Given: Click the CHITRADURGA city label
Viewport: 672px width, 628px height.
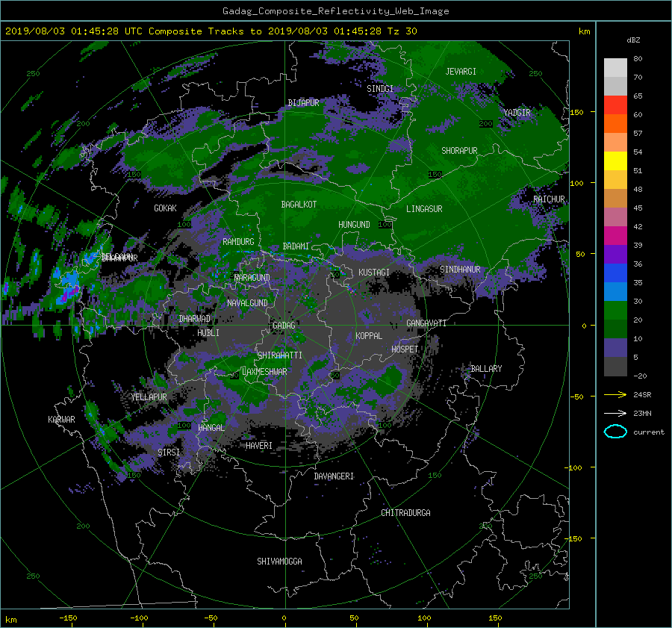Looking at the screenshot, I should pyautogui.click(x=405, y=513).
